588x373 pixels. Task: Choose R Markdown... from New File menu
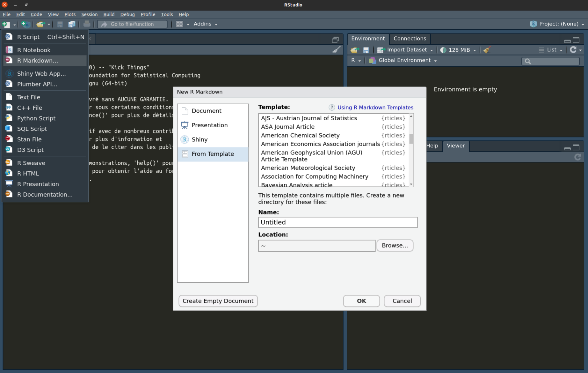(45, 60)
